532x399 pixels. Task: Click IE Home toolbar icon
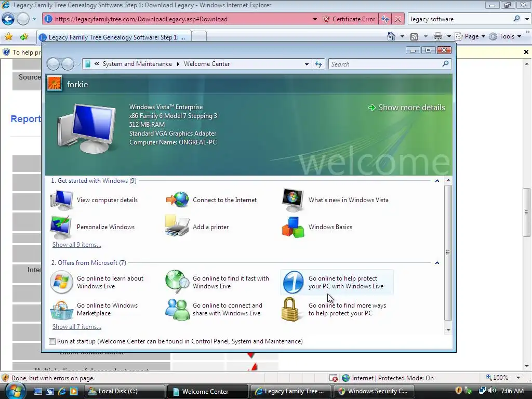(x=391, y=36)
